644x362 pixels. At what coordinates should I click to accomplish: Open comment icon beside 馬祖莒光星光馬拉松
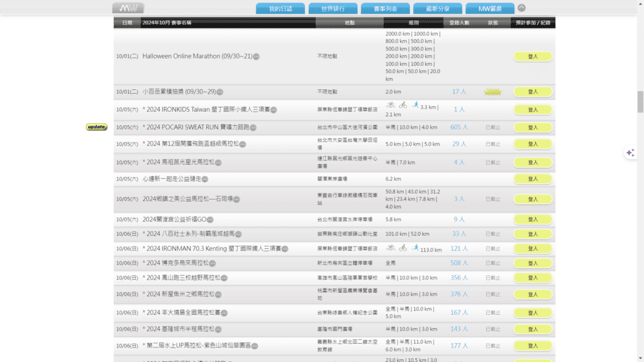218,163
